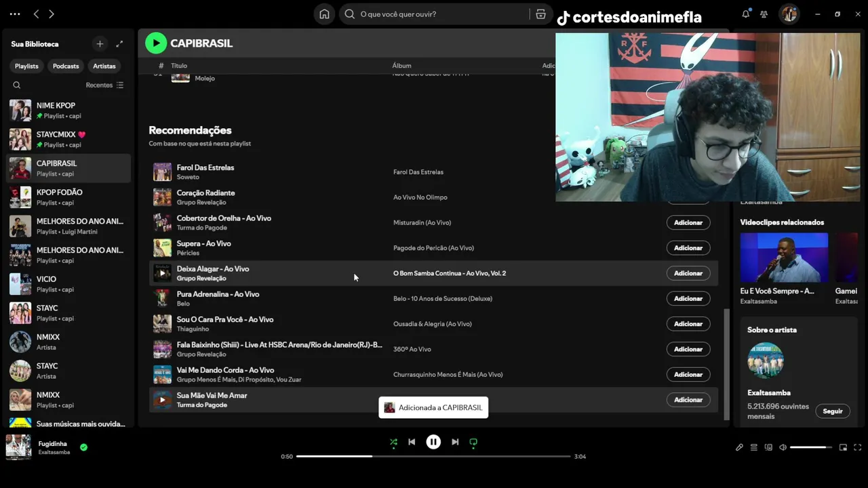The height and width of the screenshot is (488, 868).
Task: Skip to next track
Action: click(455, 442)
